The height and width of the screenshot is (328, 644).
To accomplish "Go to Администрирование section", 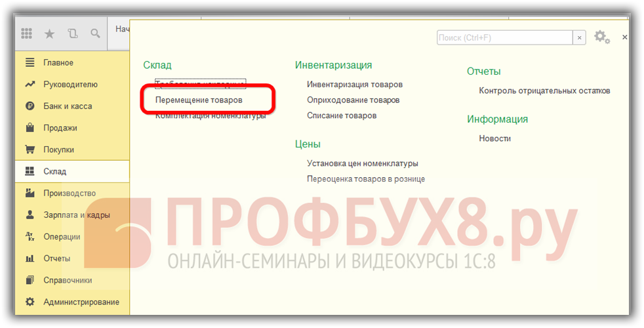I will [x=81, y=302].
